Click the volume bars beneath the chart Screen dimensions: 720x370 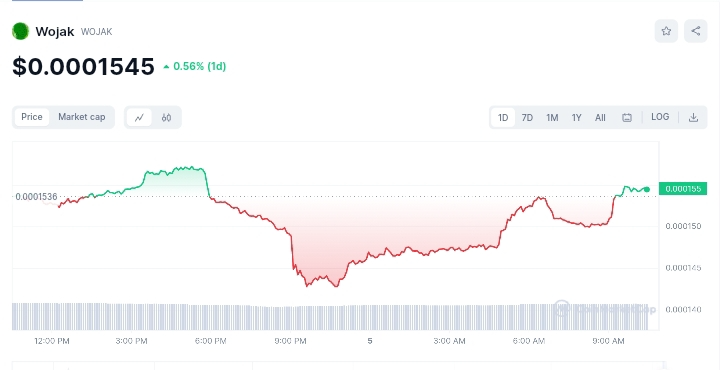pos(330,317)
